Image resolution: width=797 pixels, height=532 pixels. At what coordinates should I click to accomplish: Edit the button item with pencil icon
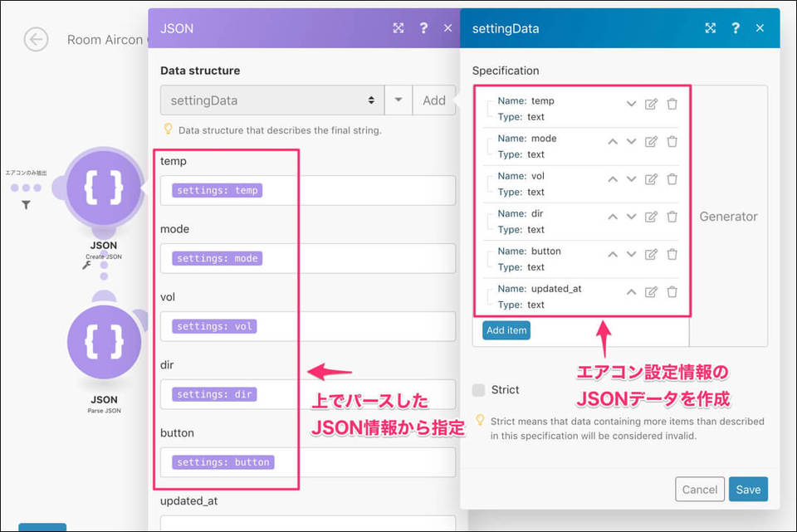[x=651, y=254]
